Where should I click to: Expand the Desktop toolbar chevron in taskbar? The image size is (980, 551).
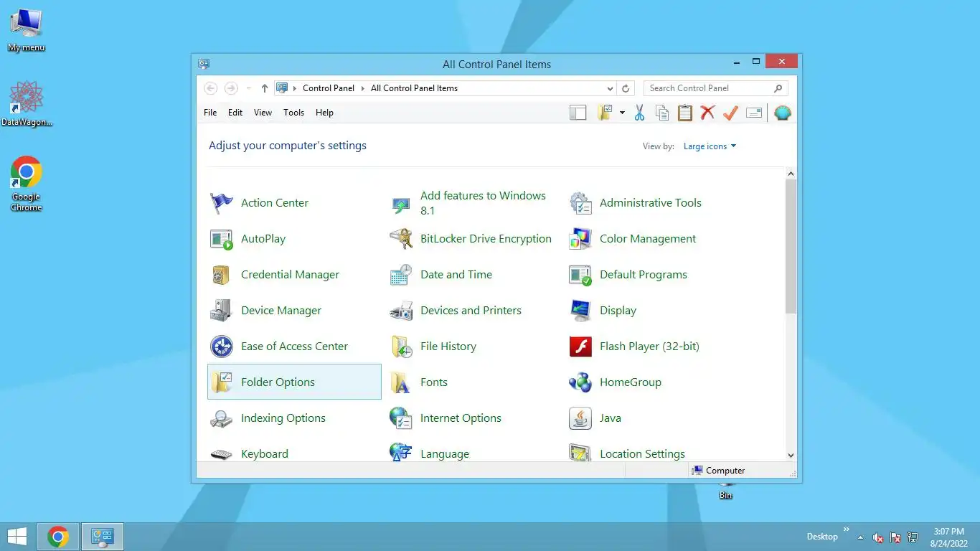846,530
